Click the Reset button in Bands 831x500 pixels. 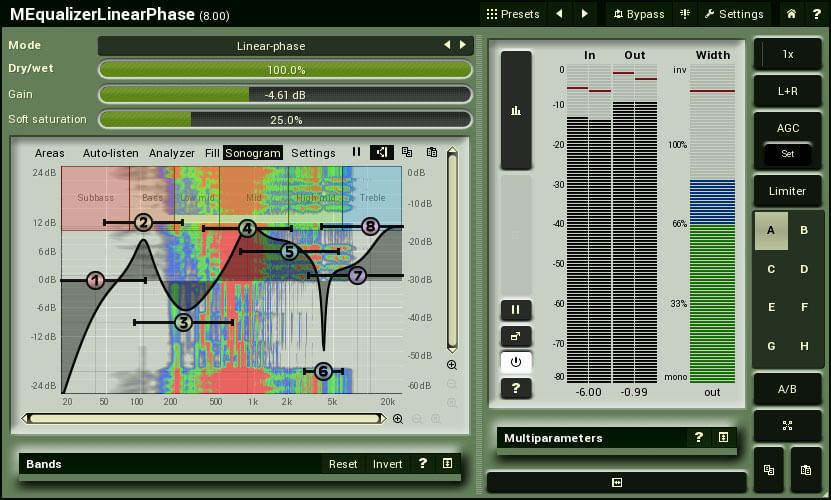tap(343, 464)
